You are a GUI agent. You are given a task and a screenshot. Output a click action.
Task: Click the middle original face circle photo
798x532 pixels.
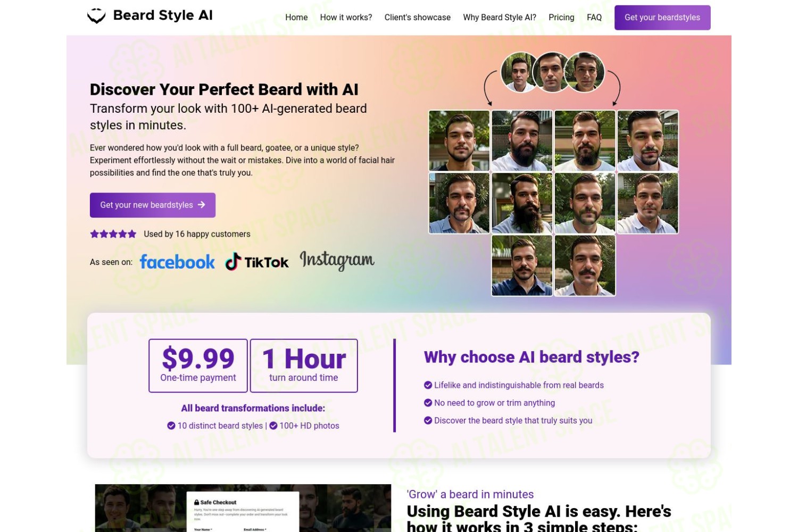tap(552, 72)
